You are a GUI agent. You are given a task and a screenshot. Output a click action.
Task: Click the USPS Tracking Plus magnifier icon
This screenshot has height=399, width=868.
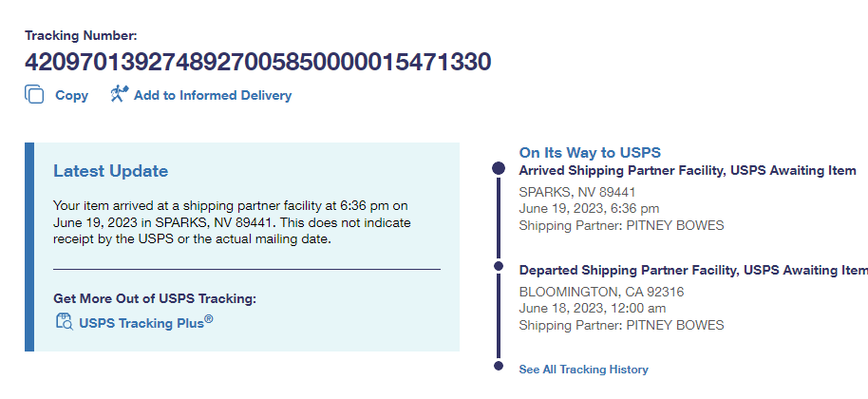(64, 322)
